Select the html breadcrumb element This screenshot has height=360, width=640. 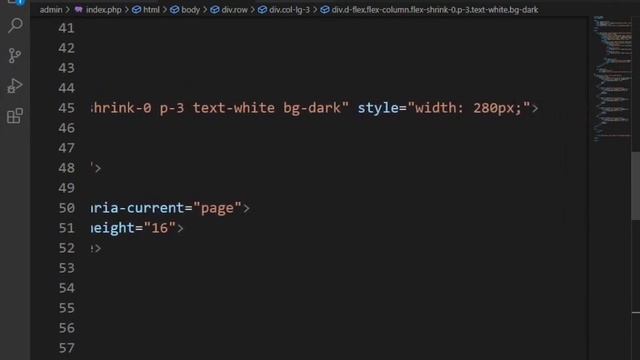click(146, 10)
